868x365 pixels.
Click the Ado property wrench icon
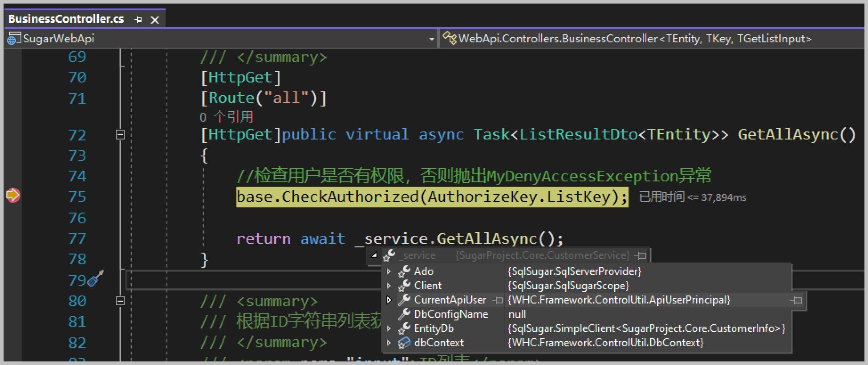[404, 271]
